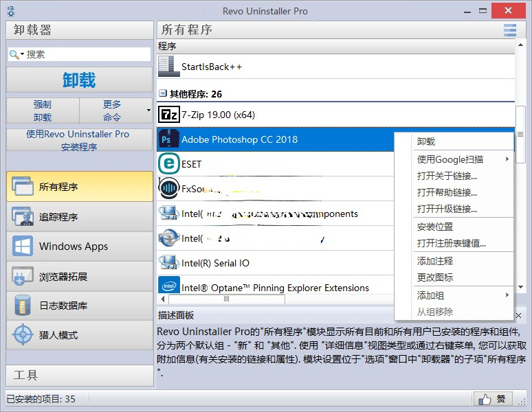The height and width of the screenshot is (412, 532).
Task: Click the 日志数据库 database icon
Action: pos(23,306)
